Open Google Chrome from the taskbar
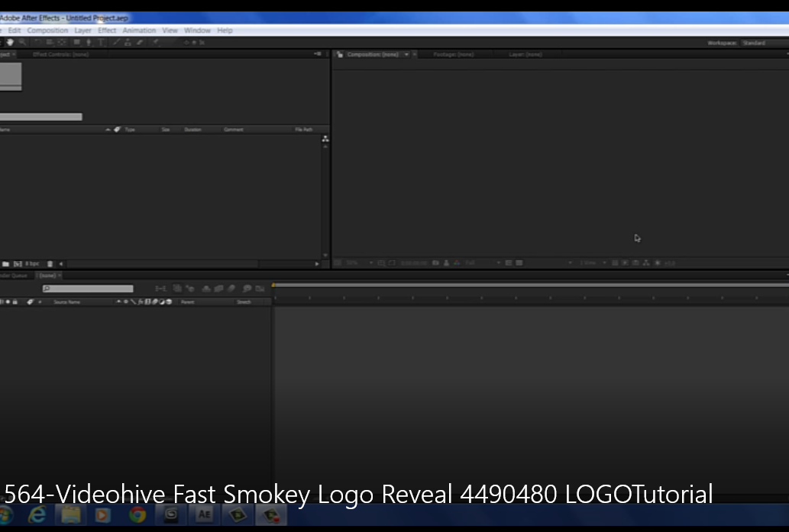This screenshot has height=532, width=789. point(137,515)
